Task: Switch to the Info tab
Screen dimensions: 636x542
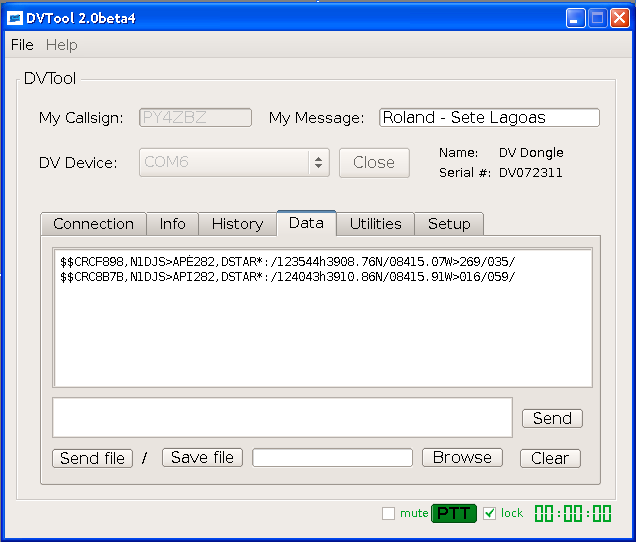Action: (172, 224)
